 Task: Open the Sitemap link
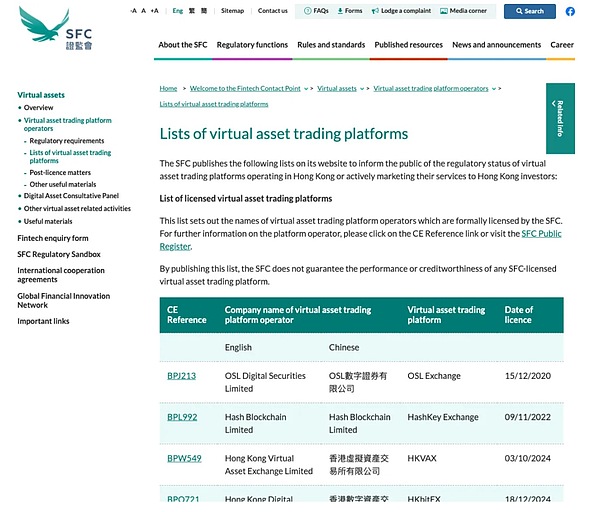pos(232,11)
